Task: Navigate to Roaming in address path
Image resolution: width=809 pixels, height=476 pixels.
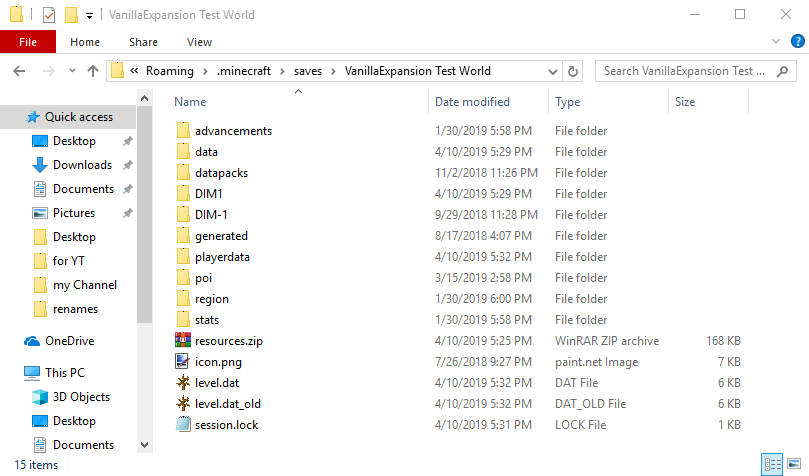Action: (x=170, y=71)
